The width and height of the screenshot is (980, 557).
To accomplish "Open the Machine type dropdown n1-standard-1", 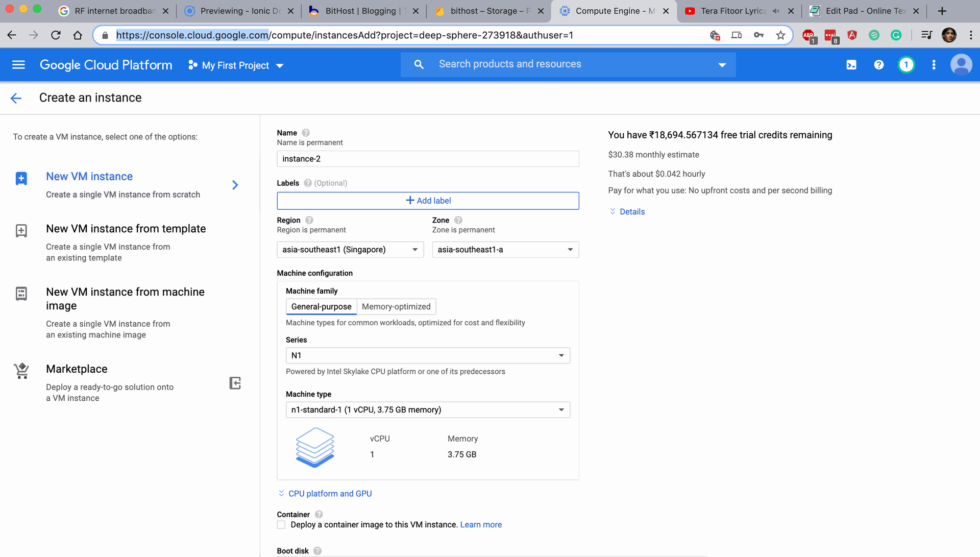I will click(x=428, y=410).
